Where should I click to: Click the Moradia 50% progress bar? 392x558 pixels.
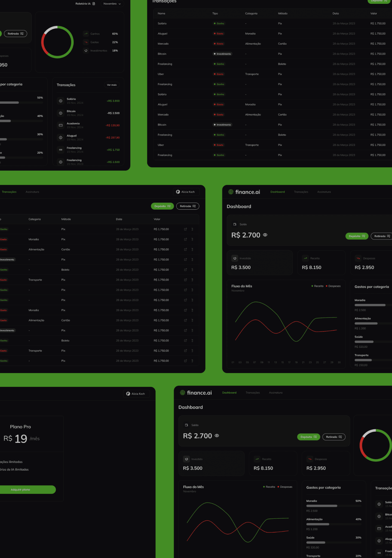pos(334,506)
